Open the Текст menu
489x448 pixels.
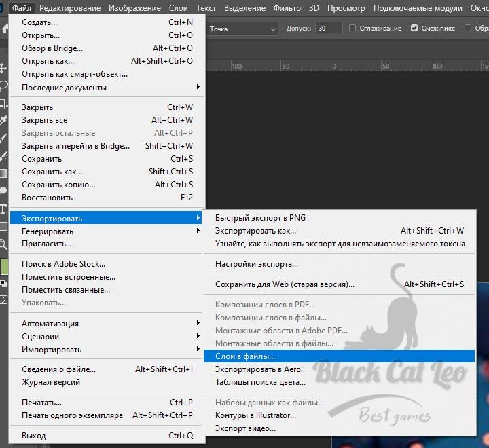[x=206, y=7]
